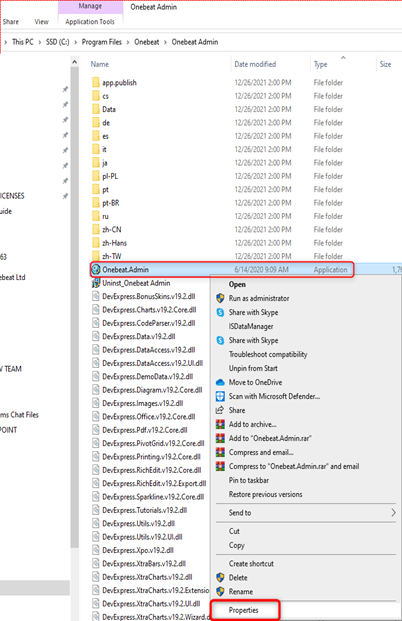Go to SSD (C:) in breadcrumb

pos(57,42)
